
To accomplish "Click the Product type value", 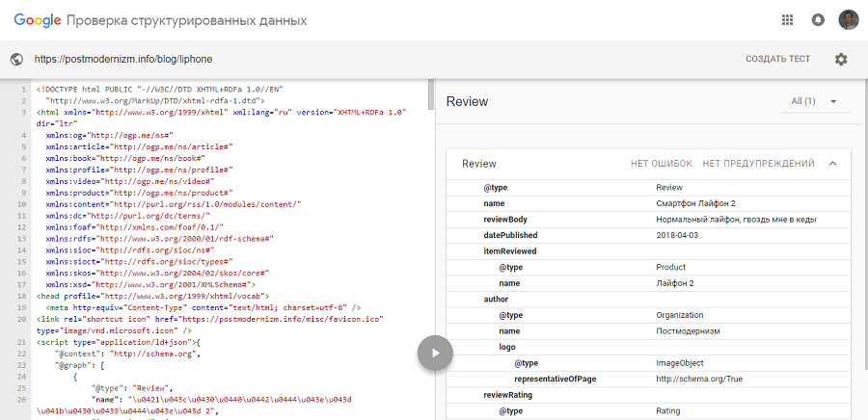I will (x=670, y=268).
